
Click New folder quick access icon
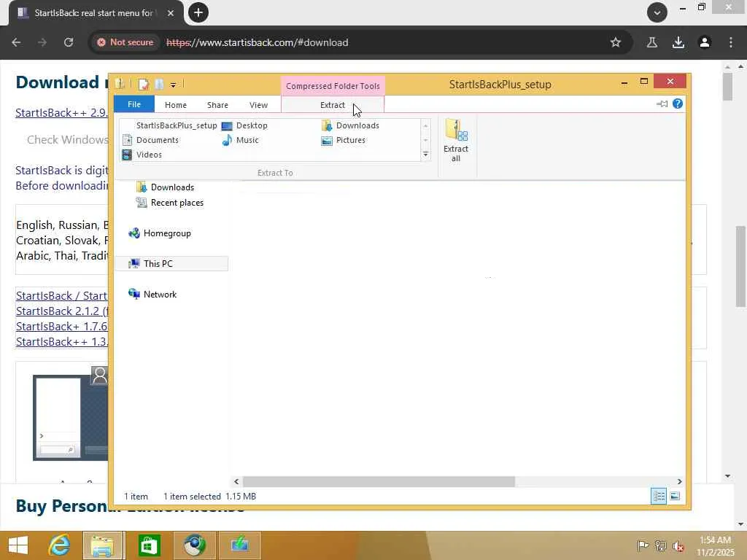159,85
